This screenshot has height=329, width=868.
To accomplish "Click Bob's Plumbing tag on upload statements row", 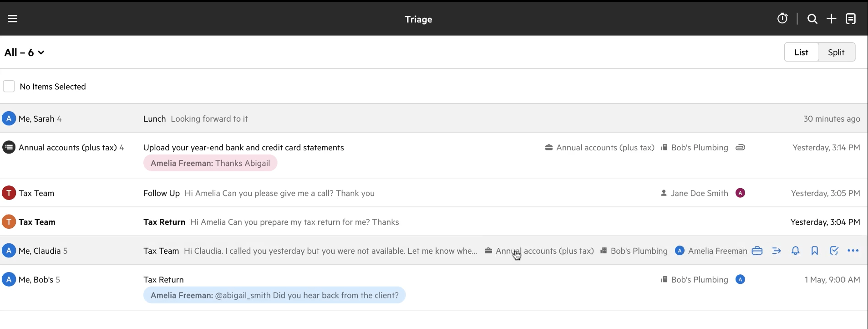I will pos(694,148).
